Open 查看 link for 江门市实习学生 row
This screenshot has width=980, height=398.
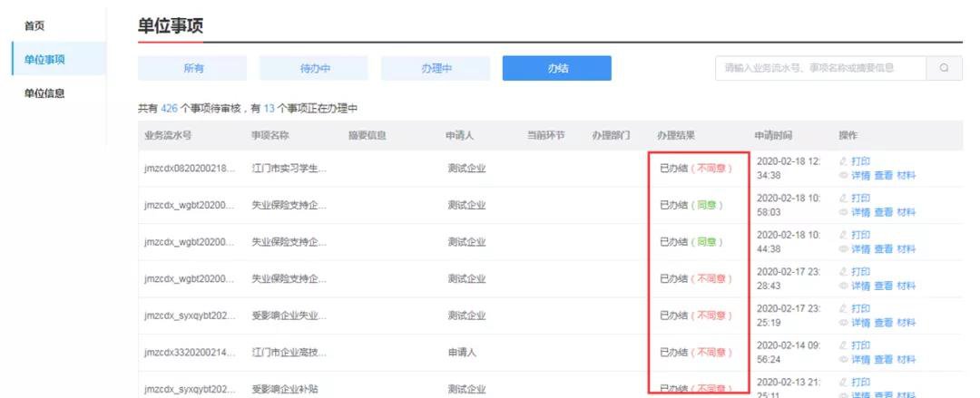tap(883, 175)
